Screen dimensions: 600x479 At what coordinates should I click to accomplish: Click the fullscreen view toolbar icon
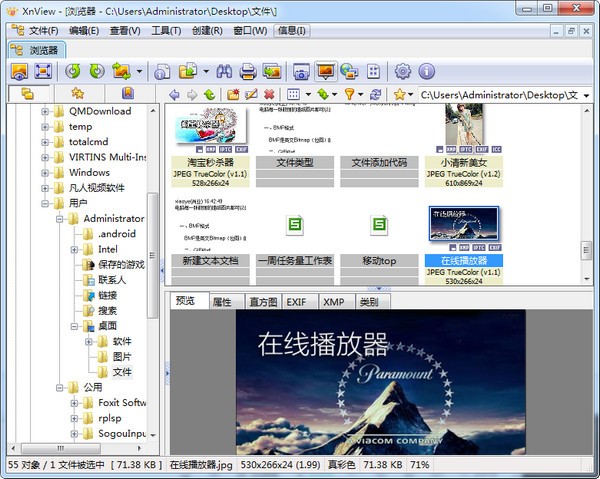coord(43,71)
